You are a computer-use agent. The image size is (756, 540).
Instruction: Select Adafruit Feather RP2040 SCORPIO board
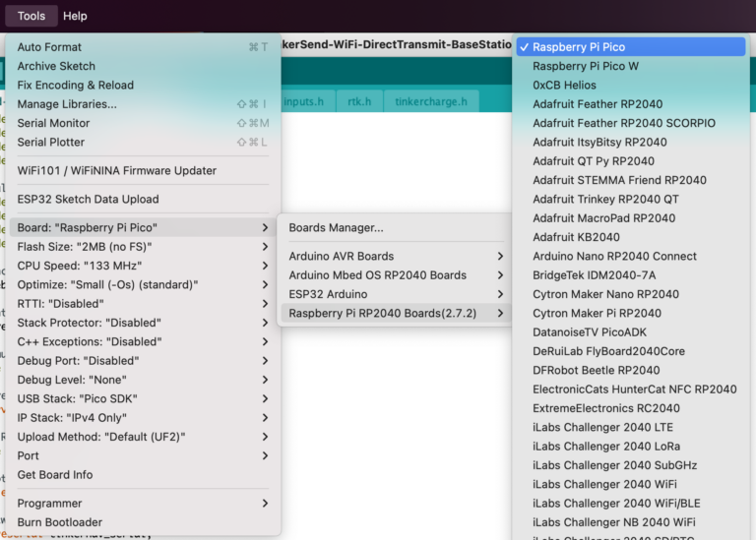point(631,123)
